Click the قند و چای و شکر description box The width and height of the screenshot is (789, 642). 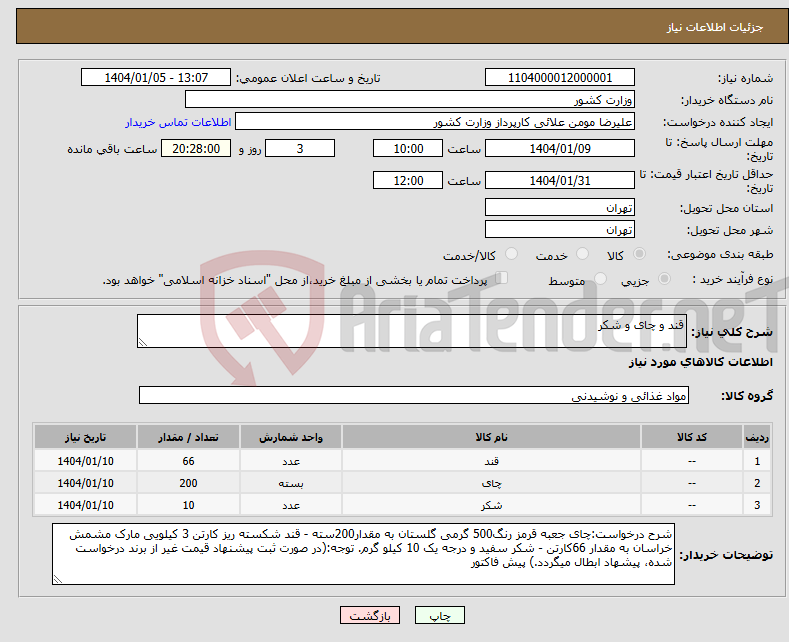[412, 331]
